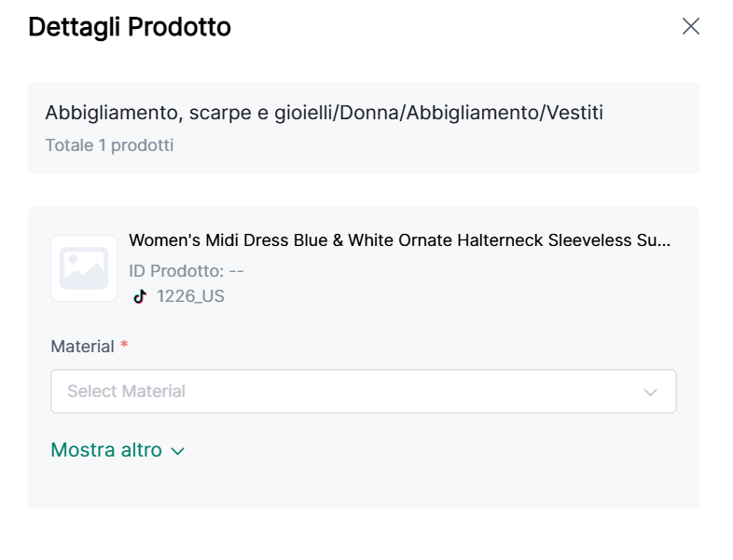Click the TikTok shop icon
This screenshot has width=733, height=560.
click(140, 296)
